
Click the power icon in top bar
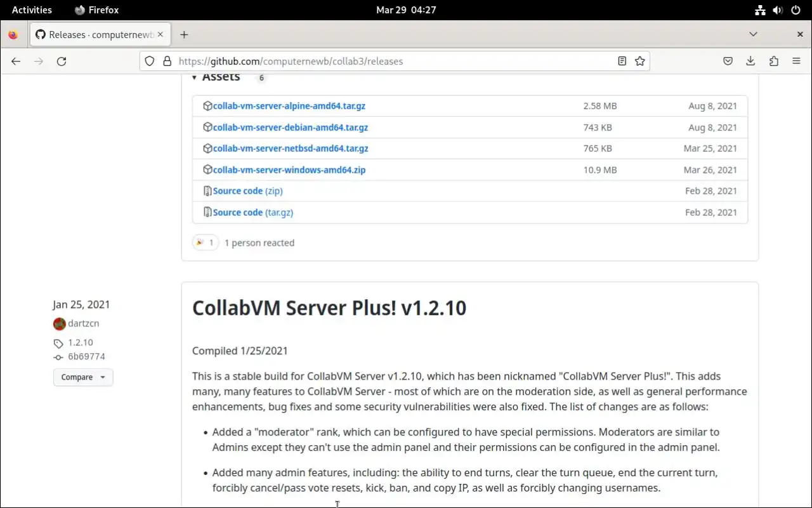coord(796,10)
